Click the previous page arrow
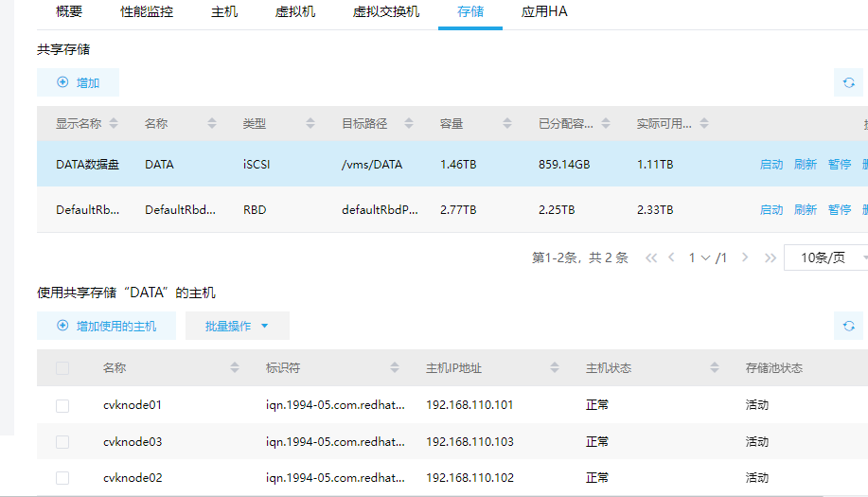Image resolution: width=868 pixels, height=497 pixels. (671, 257)
